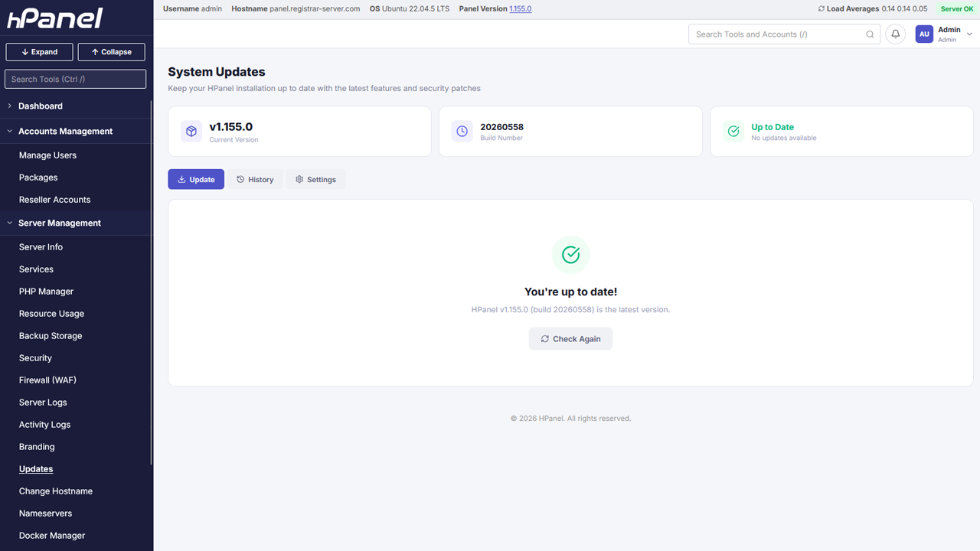The image size is (980, 551).
Task: Collapse the Server Management section
Action: pyautogui.click(x=77, y=223)
